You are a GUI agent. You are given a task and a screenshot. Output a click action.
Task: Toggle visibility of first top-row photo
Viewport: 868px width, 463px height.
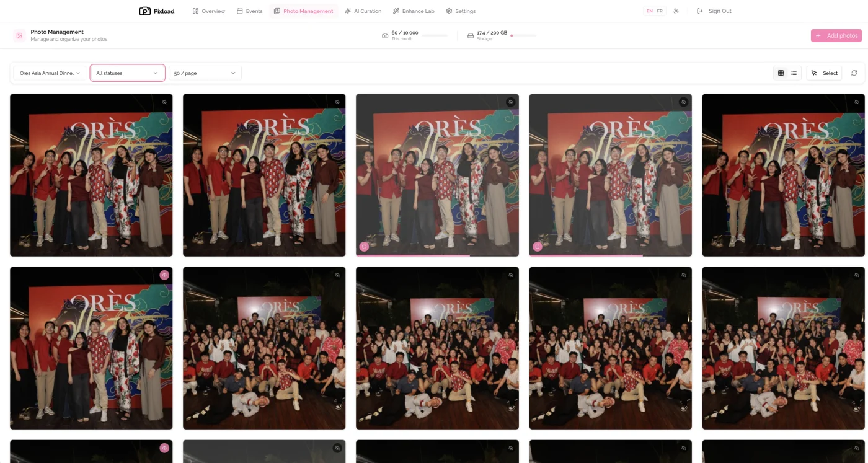point(164,102)
